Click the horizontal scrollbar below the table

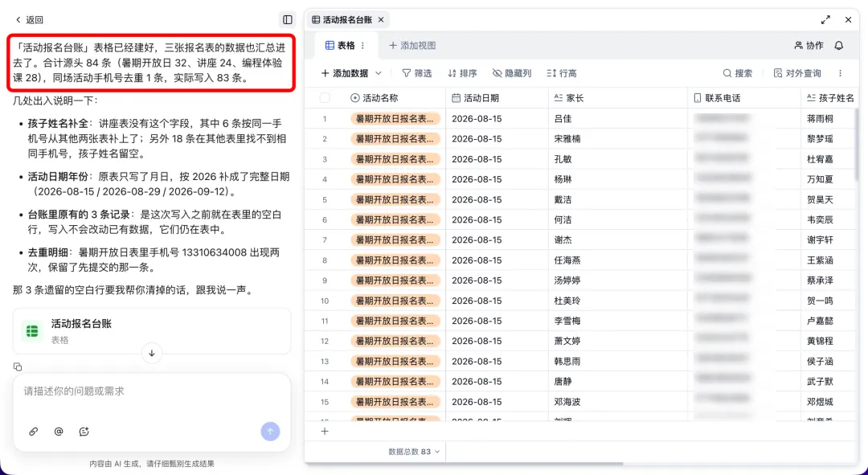pyautogui.click(x=464, y=464)
